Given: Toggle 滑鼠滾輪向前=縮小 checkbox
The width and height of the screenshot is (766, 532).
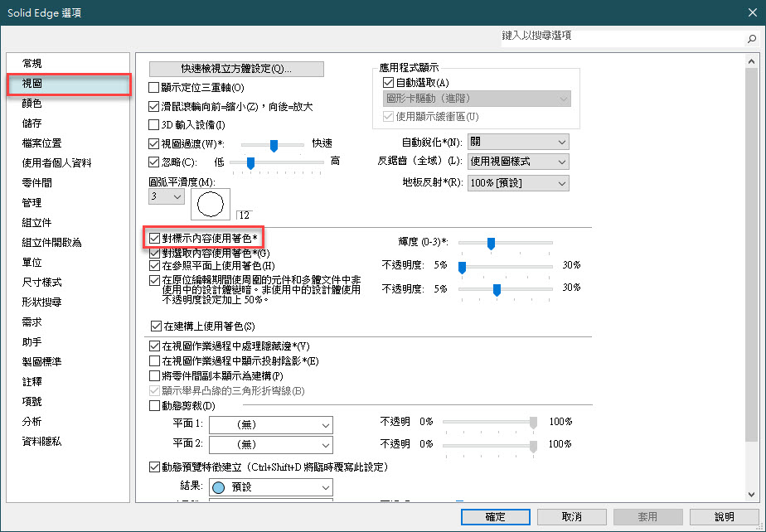Looking at the screenshot, I should coord(154,107).
